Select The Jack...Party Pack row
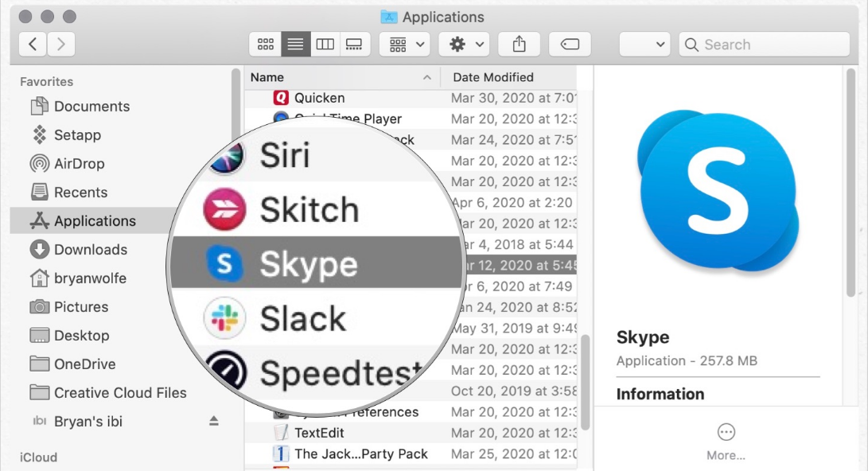This screenshot has height=471, width=868. coord(411,453)
